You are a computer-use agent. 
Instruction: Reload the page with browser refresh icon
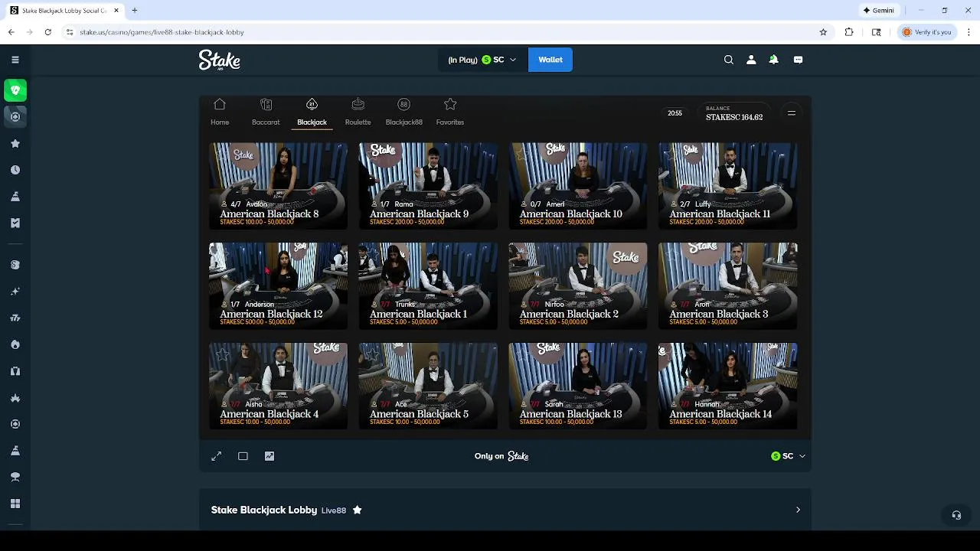(x=47, y=32)
